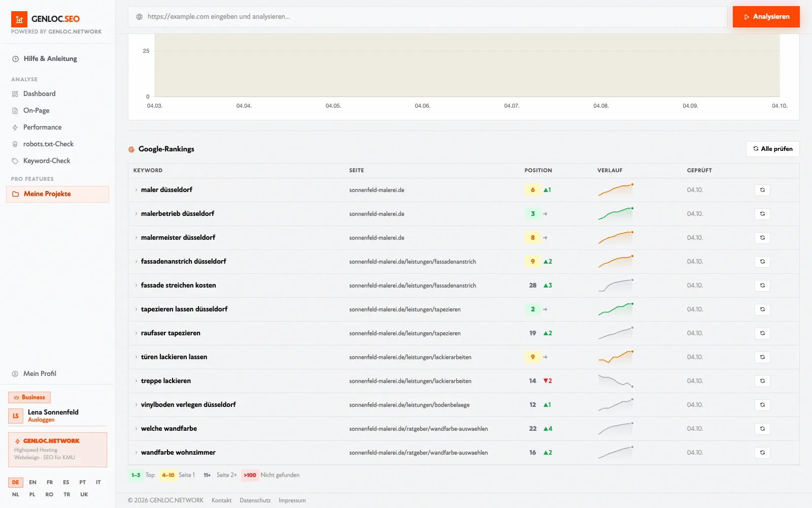Refresh ranking for tapezieren lassen düsseldorf
This screenshot has height=508, width=812.
coord(762,309)
